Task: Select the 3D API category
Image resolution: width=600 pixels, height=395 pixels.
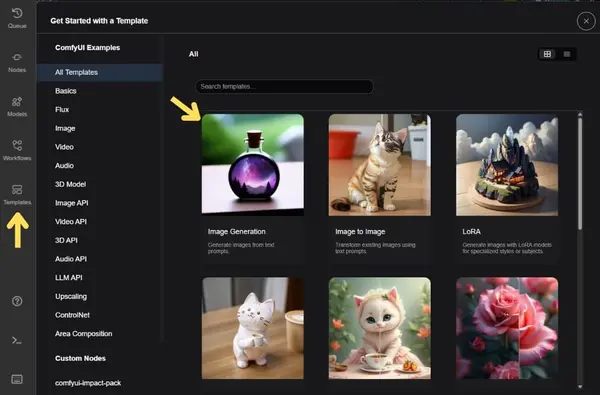Action: tap(100, 240)
